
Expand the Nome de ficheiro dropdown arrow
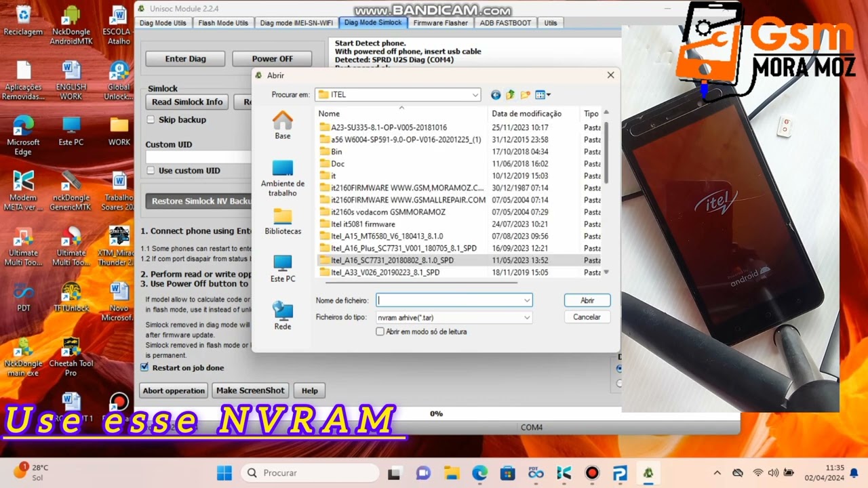pos(527,300)
